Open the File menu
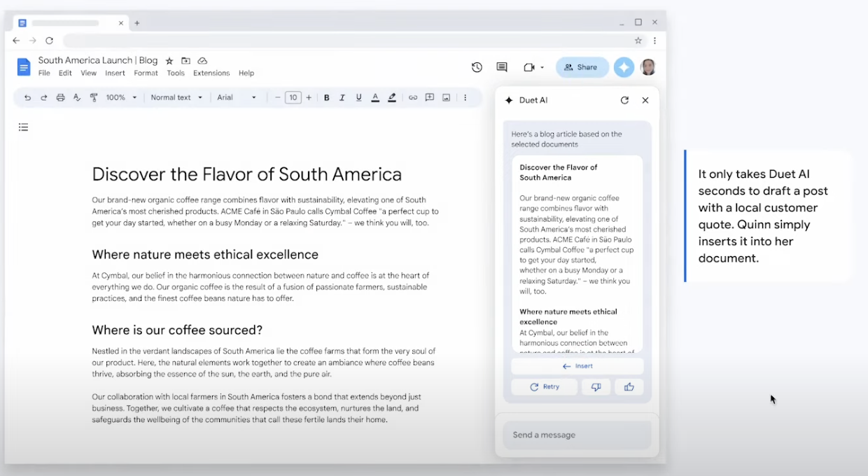 pos(44,73)
